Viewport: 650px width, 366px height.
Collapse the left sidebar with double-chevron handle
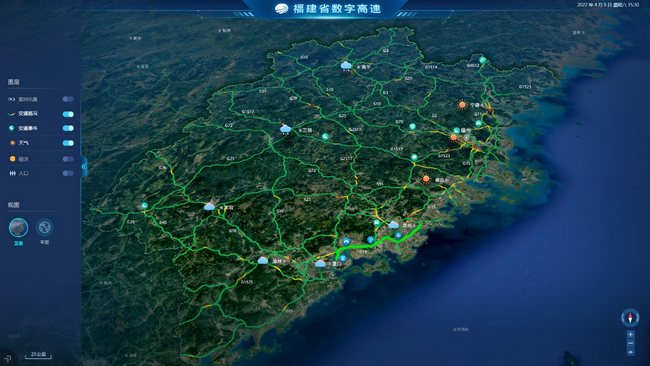(84, 166)
